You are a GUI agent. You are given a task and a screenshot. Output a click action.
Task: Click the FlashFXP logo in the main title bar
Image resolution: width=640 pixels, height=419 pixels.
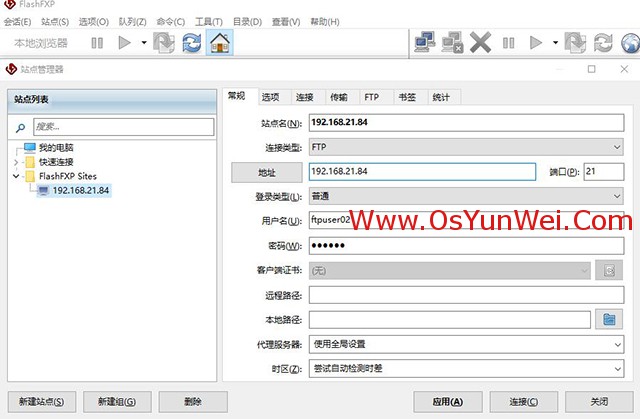pos(9,4)
